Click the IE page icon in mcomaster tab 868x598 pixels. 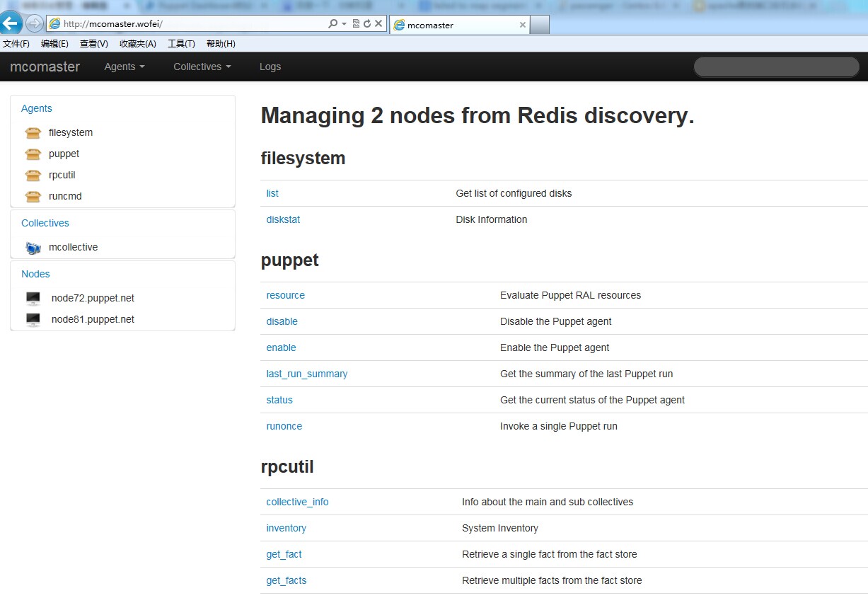pyautogui.click(x=399, y=25)
